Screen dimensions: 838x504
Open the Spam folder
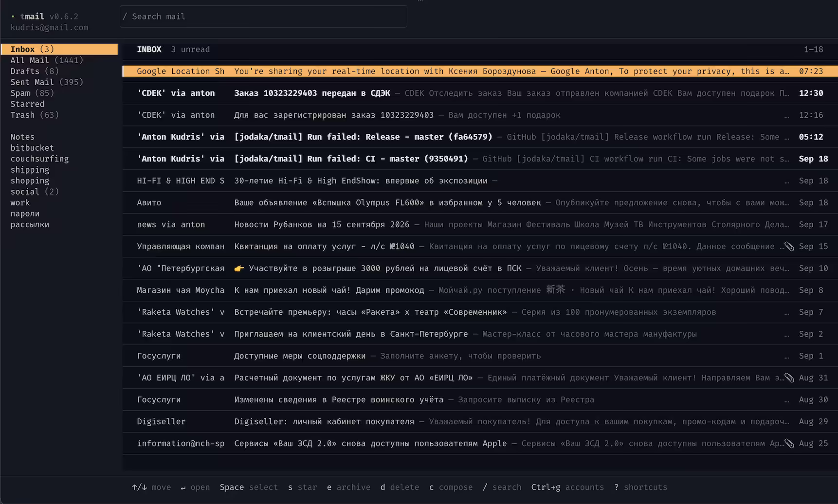[x=32, y=93]
